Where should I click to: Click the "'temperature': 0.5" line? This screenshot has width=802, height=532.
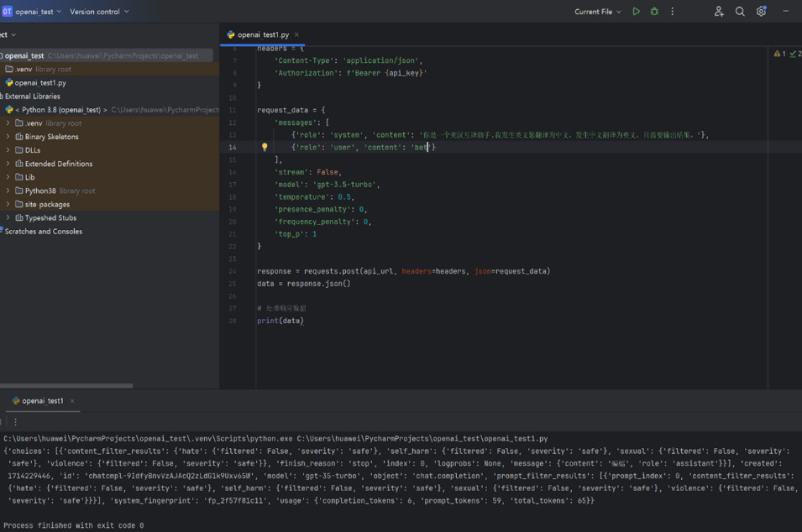(x=315, y=196)
